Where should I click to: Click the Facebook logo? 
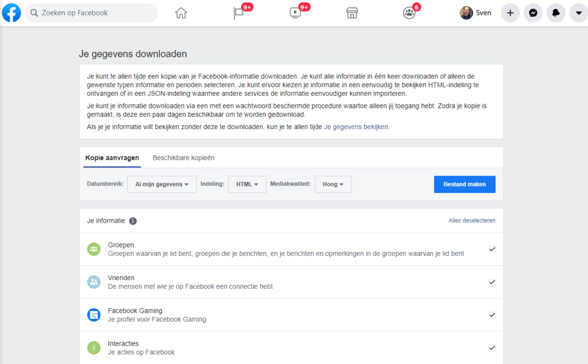[x=11, y=13]
